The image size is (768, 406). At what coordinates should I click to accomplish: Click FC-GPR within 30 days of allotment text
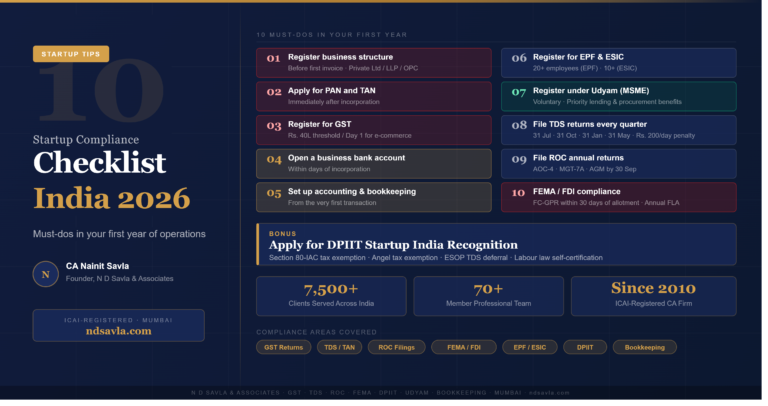coord(606,203)
